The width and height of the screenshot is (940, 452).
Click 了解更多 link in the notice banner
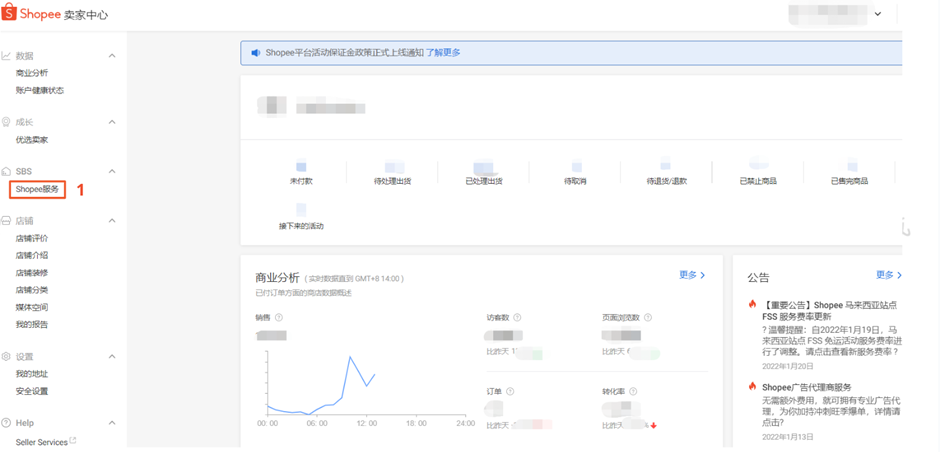[443, 53]
